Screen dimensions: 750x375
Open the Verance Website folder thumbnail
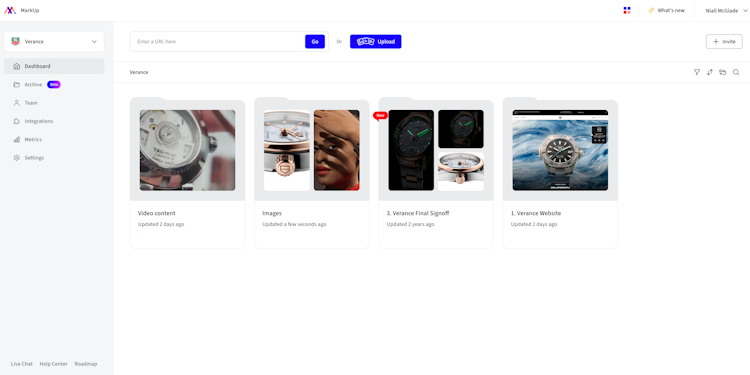560,150
